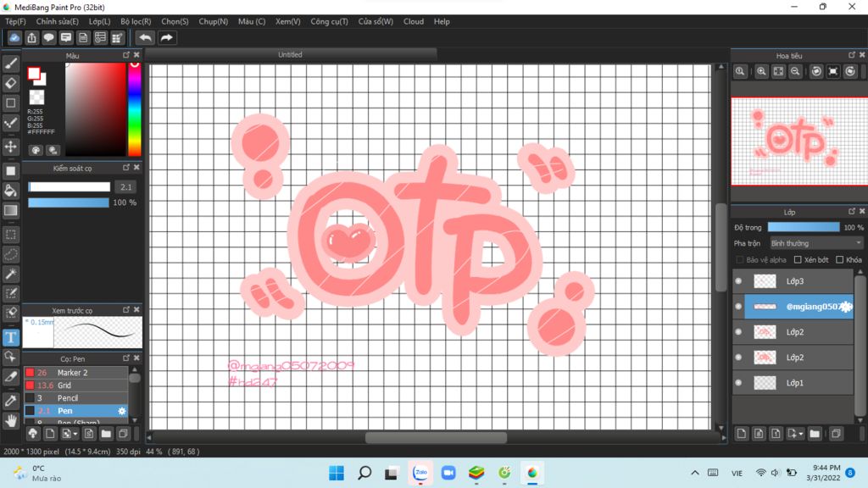The height and width of the screenshot is (488, 868).
Task: Select the Hand pan tool
Action: tap(10, 420)
